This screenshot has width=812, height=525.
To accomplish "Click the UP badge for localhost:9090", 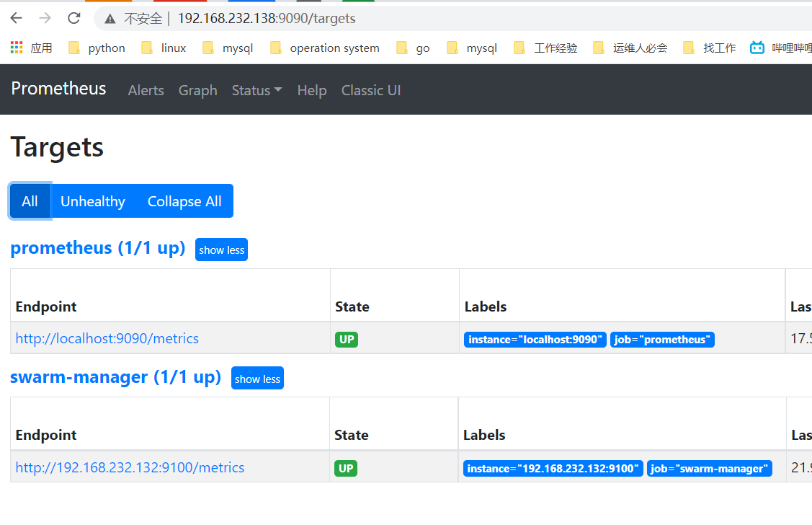I will (347, 340).
